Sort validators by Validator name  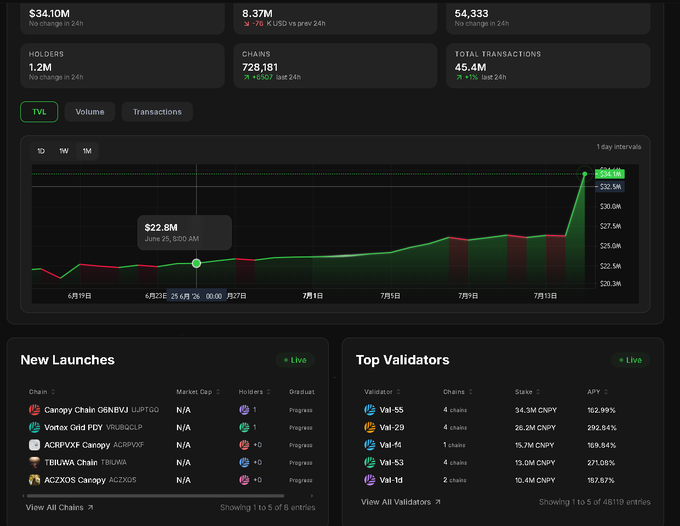pos(382,392)
